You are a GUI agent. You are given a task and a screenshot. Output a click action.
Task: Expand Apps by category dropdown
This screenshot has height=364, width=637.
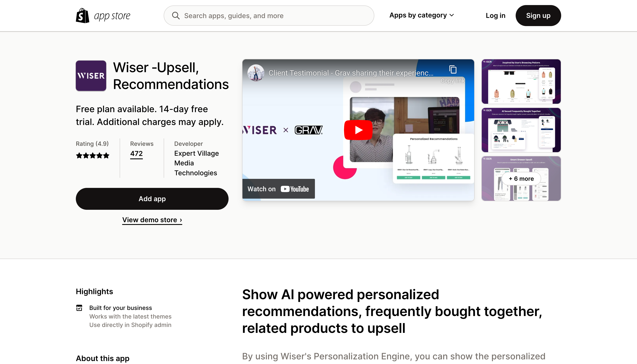tap(421, 15)
